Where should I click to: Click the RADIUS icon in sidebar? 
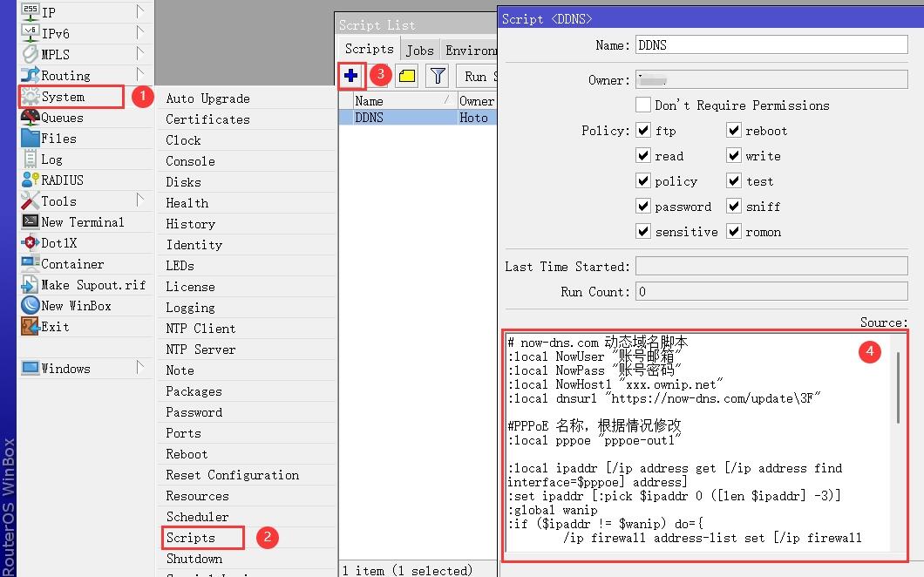(30, 180)
